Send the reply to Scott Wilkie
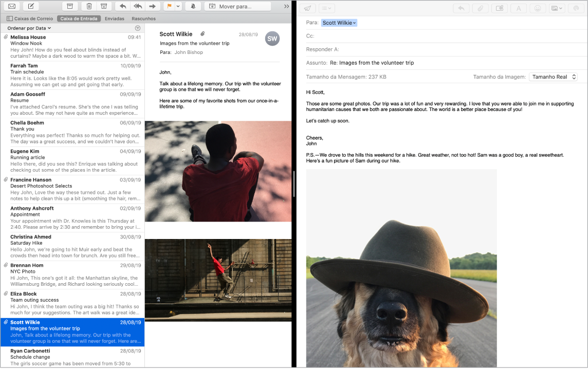Viewport: 588px width, 369px height. pos(307,8)
